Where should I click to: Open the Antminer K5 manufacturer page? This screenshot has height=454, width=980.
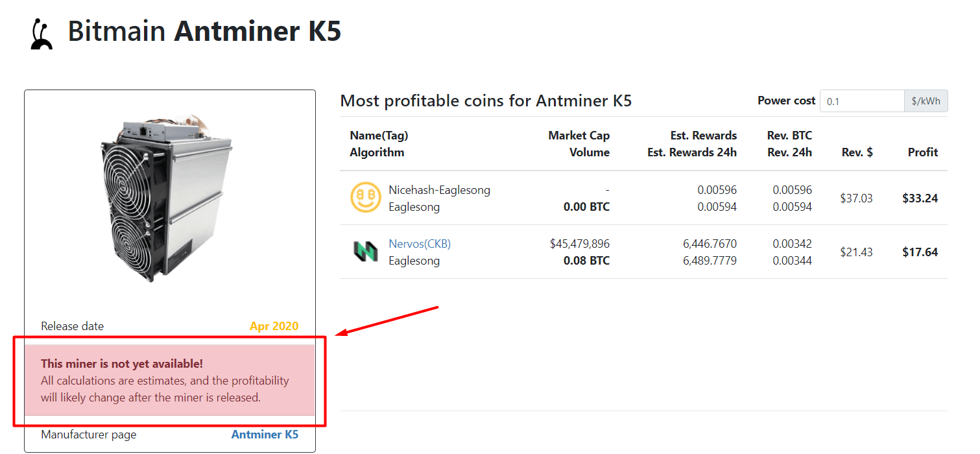(265, 434)
